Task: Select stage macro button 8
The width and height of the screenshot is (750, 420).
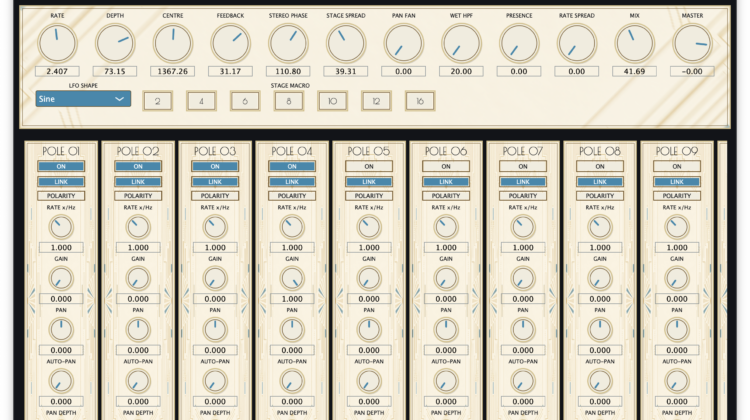Action: 289,101
